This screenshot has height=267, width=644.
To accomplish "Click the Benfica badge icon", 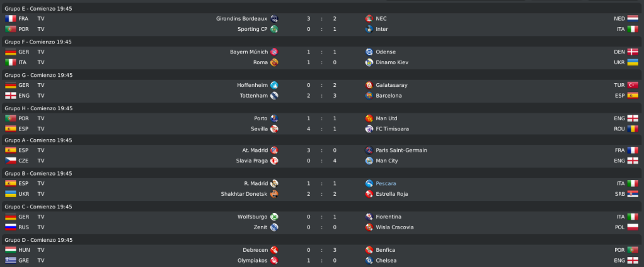I will pos(369,250).
